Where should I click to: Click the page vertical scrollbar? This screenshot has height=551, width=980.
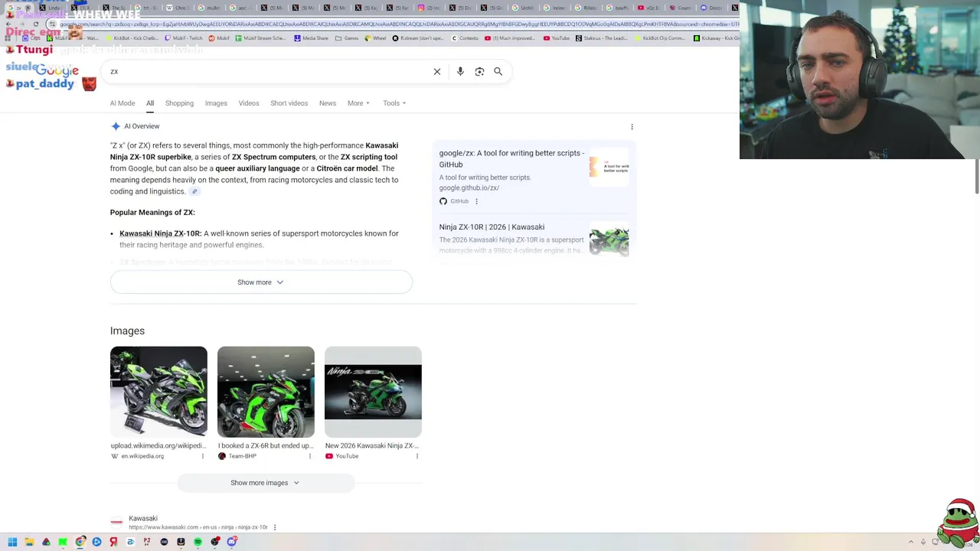coord(975,178)
